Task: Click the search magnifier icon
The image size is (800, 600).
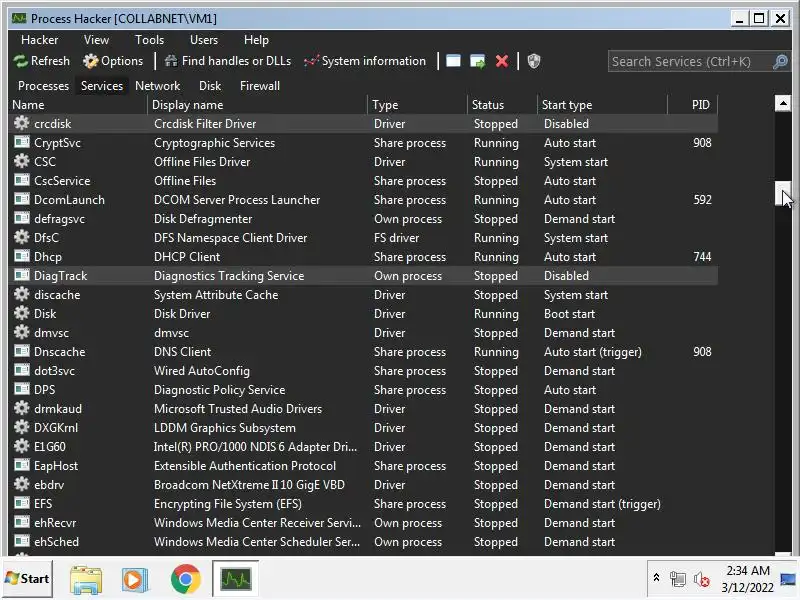Action: coord(780,62)
